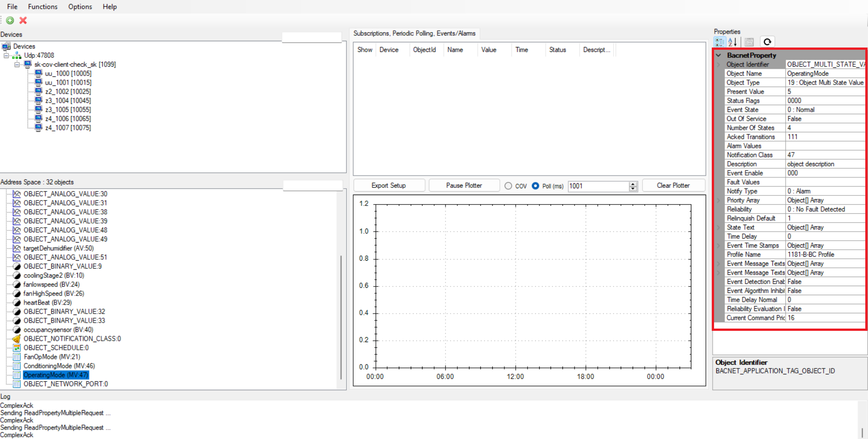This screenshot has width=868, height=439.
Task: Select fanHighSpeed (BV:26) object
Action: (x=54, y=293)
